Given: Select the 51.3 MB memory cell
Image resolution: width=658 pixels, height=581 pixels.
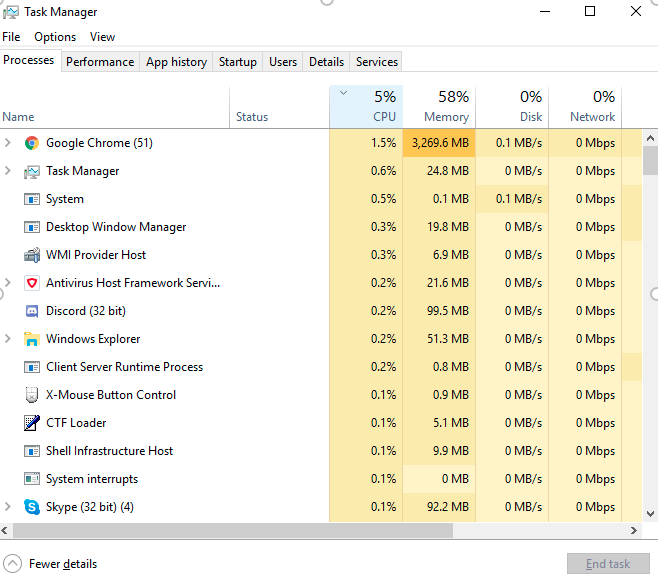Looking at the screenshot, I should (439, 339).
